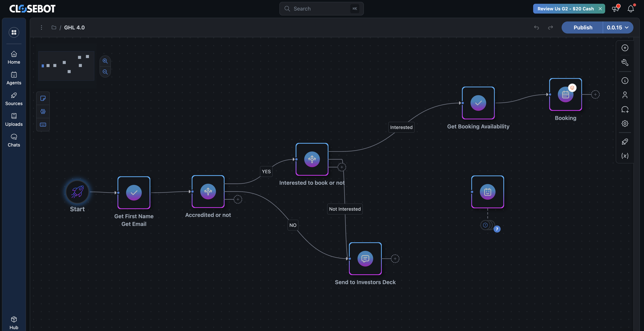Select the Get First Name Get Email node
Image resolution: width=644 pixels, height=331 pixels.
click(x=134, y=193)
